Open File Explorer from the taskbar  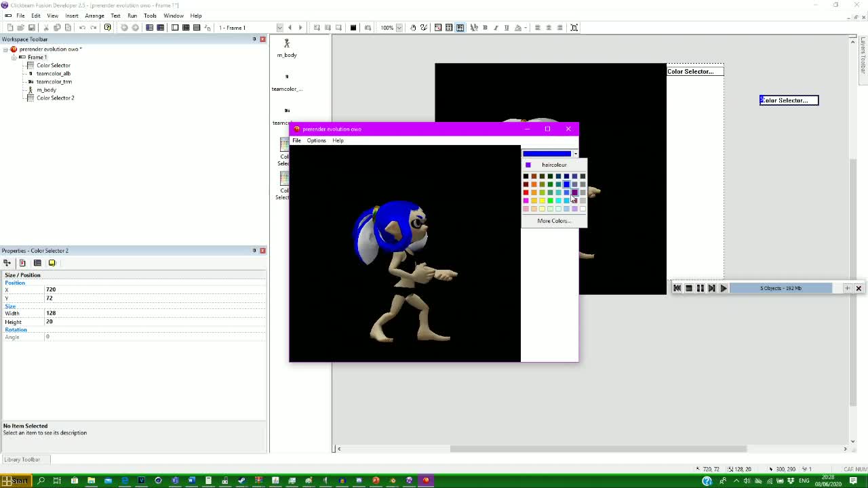click(91, 481)
